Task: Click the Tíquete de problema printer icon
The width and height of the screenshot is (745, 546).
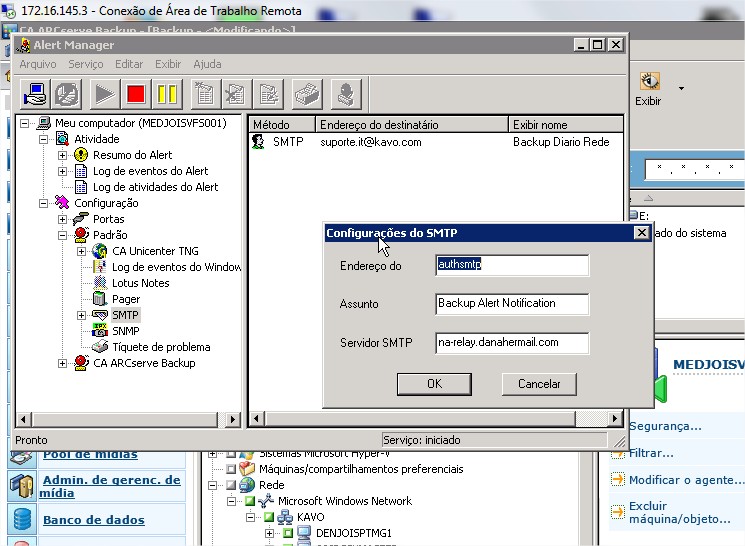Action: pos(99,347)
